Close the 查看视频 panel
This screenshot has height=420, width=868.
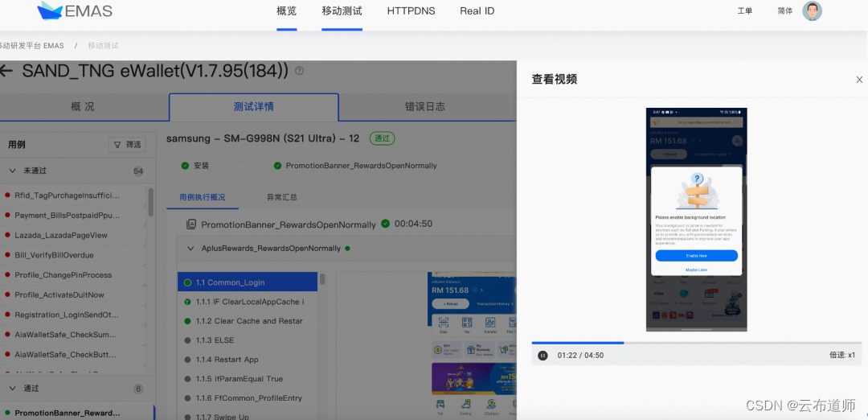coord(859,80)
